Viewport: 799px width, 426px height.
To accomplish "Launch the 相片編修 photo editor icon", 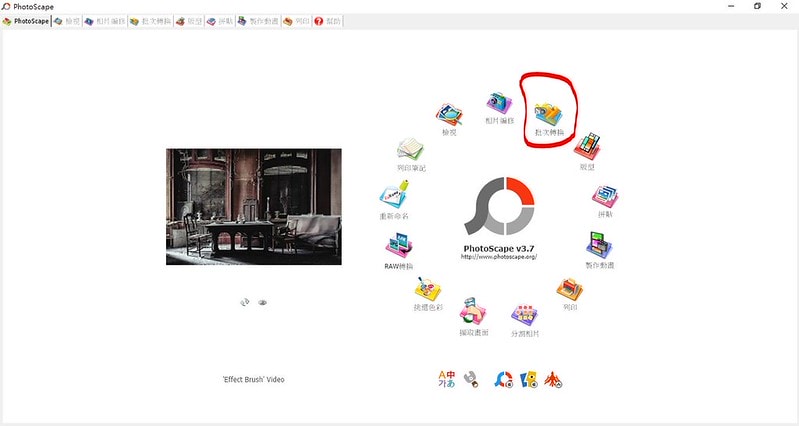I will point(499,104).
